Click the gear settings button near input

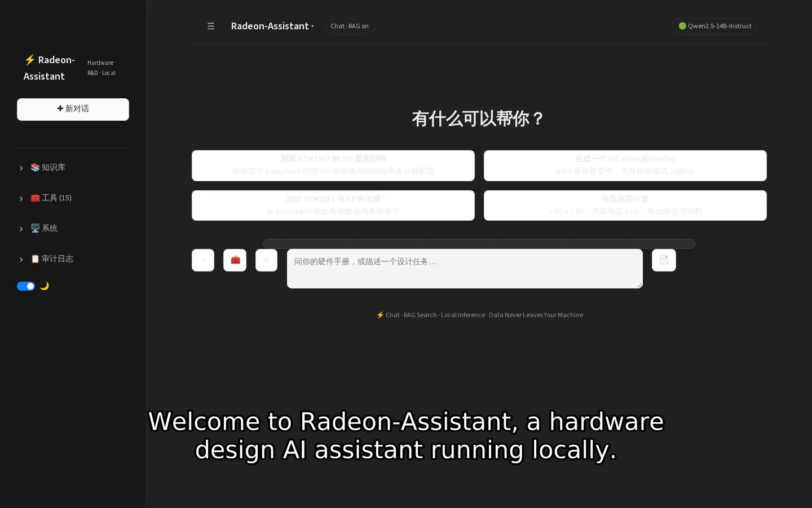point(266,260)
